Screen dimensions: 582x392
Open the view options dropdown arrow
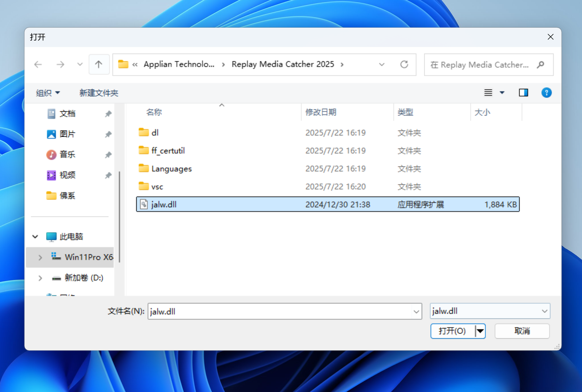click(x=502, y=93)
